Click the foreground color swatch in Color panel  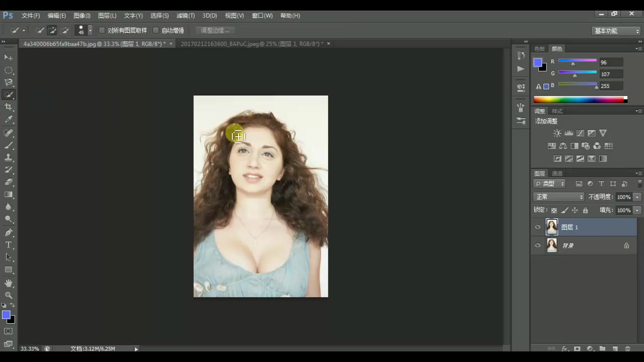point(538,62)
